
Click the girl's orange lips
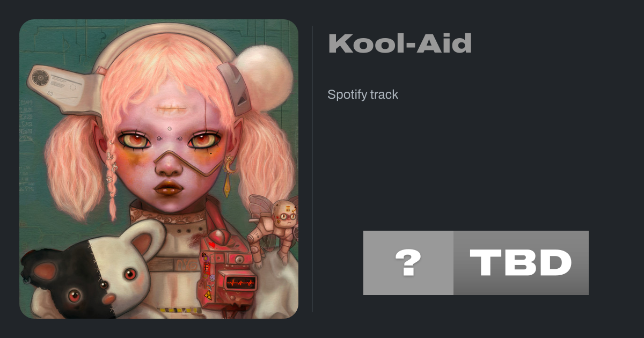169,189
